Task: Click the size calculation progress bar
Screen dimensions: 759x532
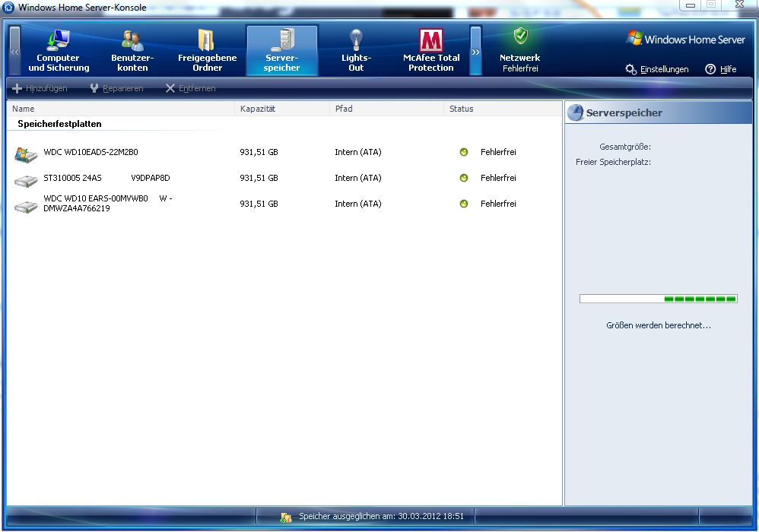Action: point(659,299)
